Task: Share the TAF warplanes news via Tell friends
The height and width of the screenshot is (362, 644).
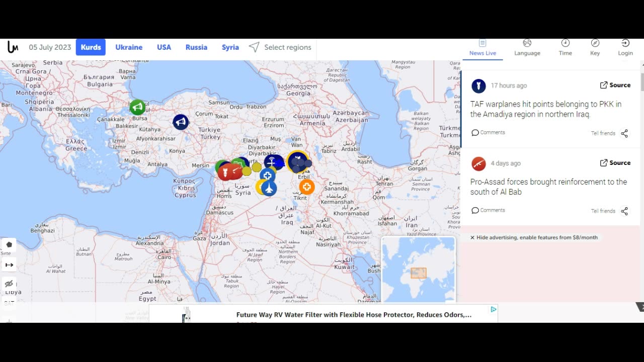Action: tap(610, 133)
